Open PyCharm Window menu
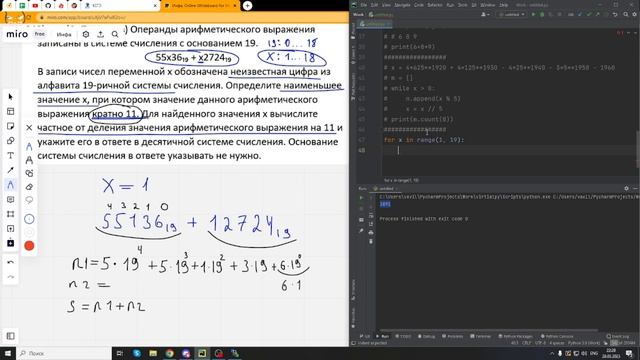The image size is (640, 360). pos(487,5)
